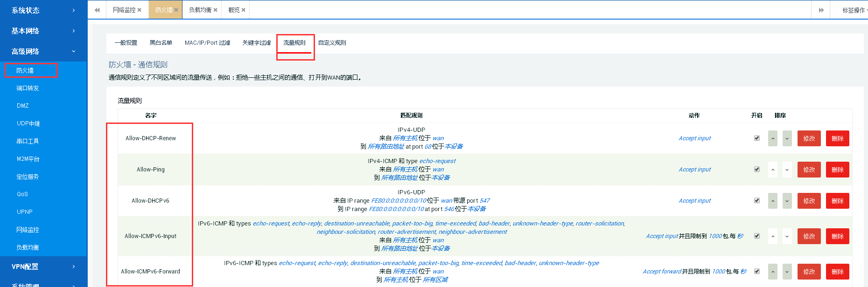This screenshot has width=868, height=287.
Task: Move Allow-Ping rule down
Action: [787, 170]
